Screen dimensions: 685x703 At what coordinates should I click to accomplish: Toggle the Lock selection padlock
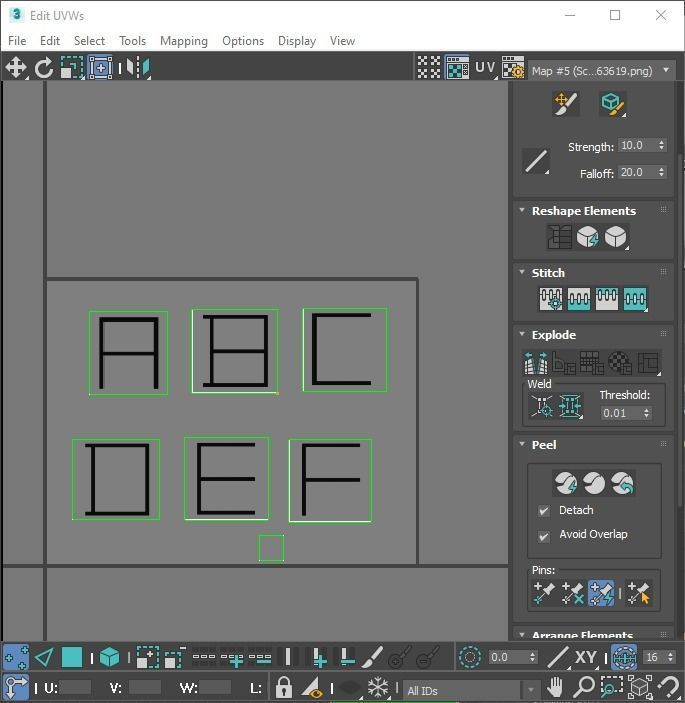(x=284, y=686)
